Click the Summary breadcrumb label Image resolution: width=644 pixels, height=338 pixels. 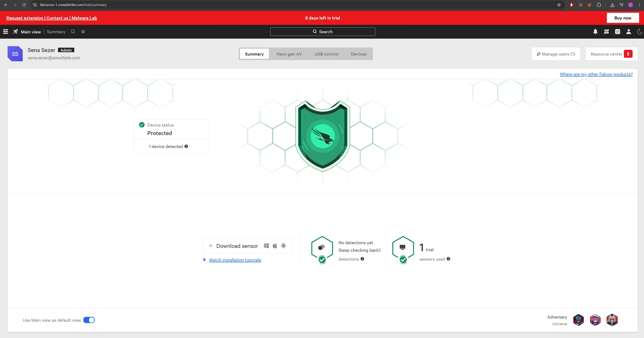56,32
